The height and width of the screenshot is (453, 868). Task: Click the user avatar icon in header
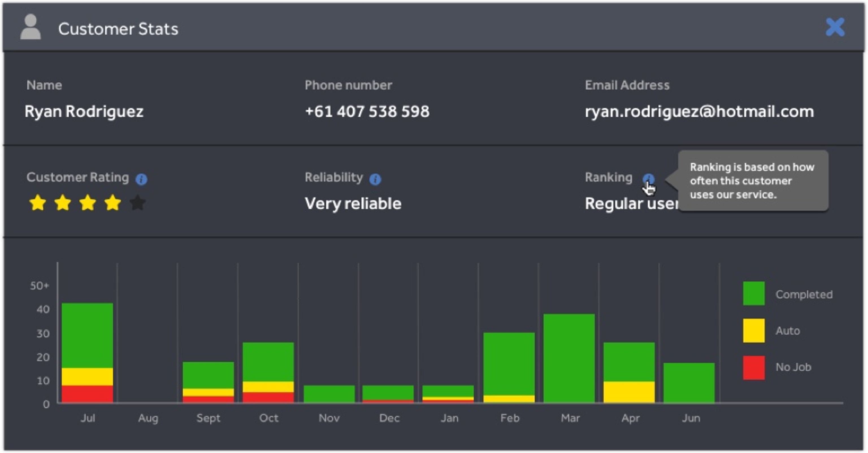point(30,27)
